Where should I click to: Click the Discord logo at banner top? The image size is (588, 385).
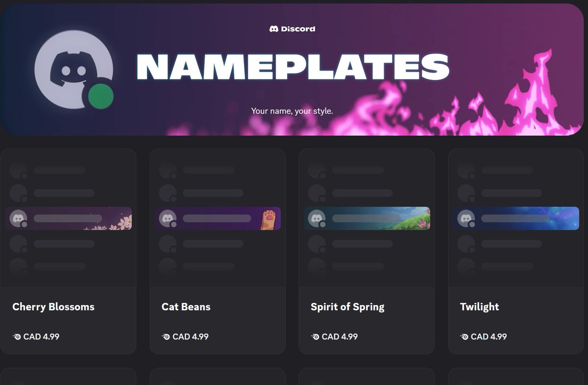pyautogui.click(x=293, y=29)
